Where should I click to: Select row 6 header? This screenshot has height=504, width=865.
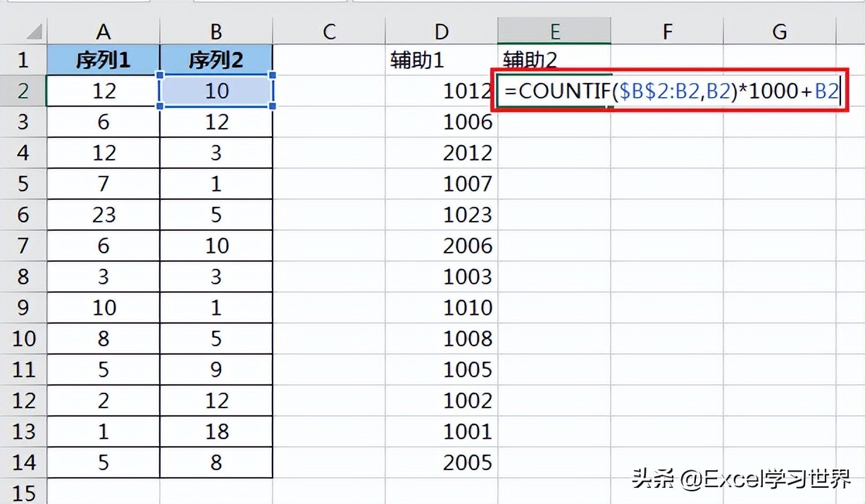coord(23,215)
